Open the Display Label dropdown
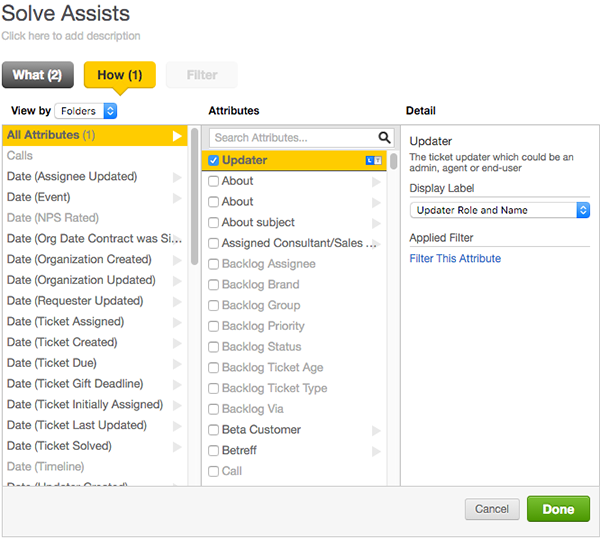 pos(499,210)
